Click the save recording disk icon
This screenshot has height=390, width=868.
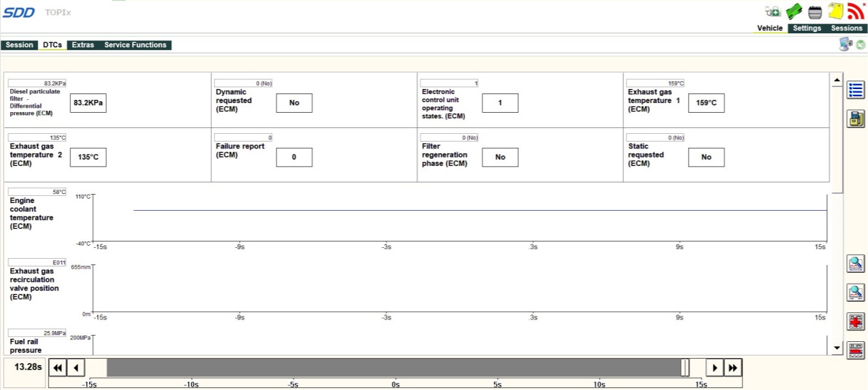(855, 118)
